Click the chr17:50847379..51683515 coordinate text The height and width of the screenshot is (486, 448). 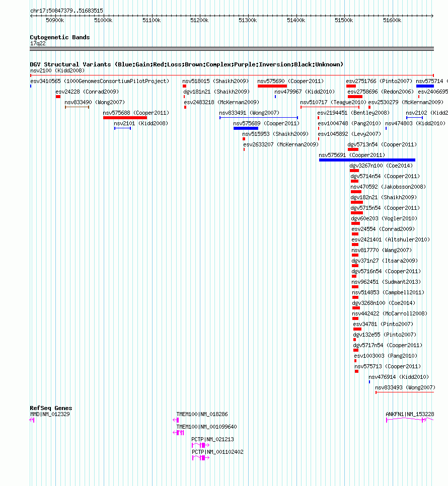tap(66, 11)
